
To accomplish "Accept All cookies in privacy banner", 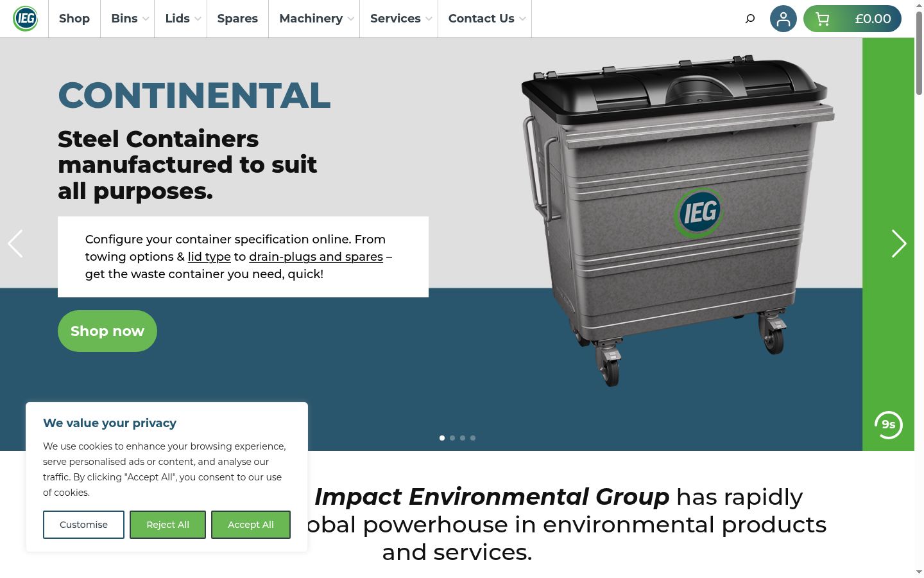I will pyautogui.click(x=251, y=525).
